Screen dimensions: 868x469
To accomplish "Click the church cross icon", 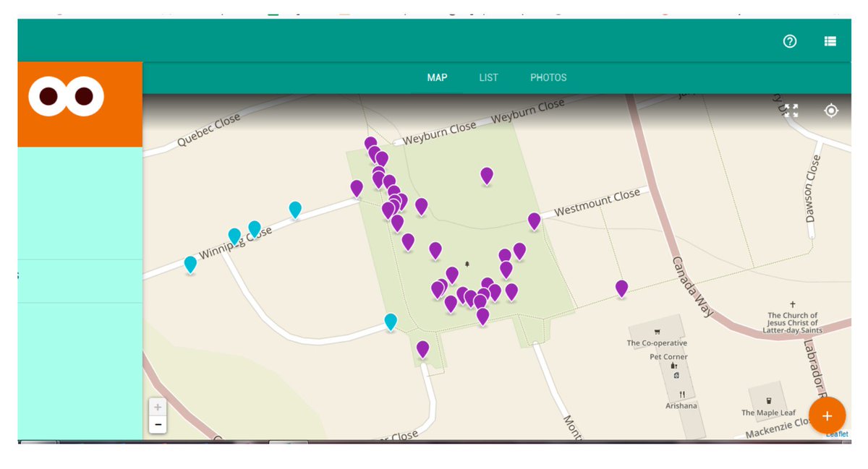I will click(x=793, y=305).
